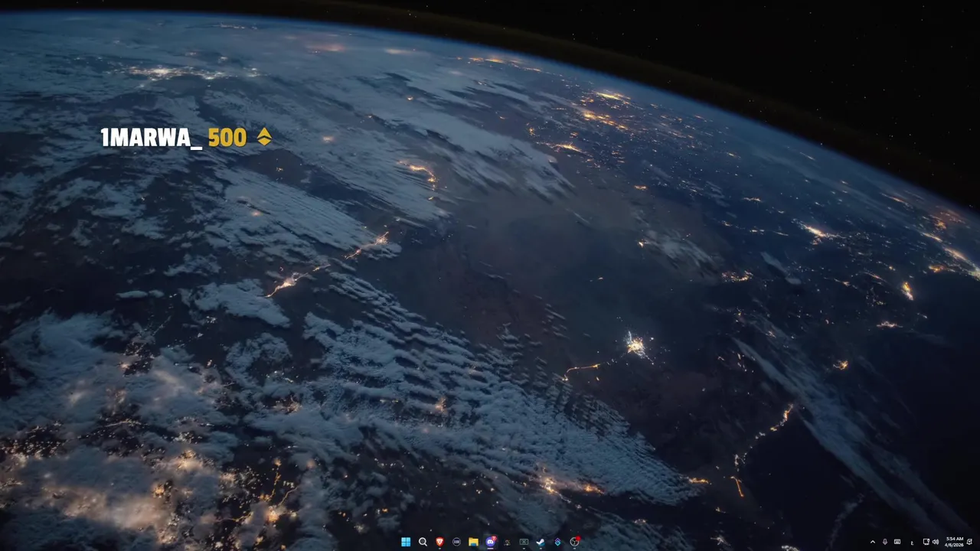Open the 5:54 AM clock calendar

coord(955,542)
